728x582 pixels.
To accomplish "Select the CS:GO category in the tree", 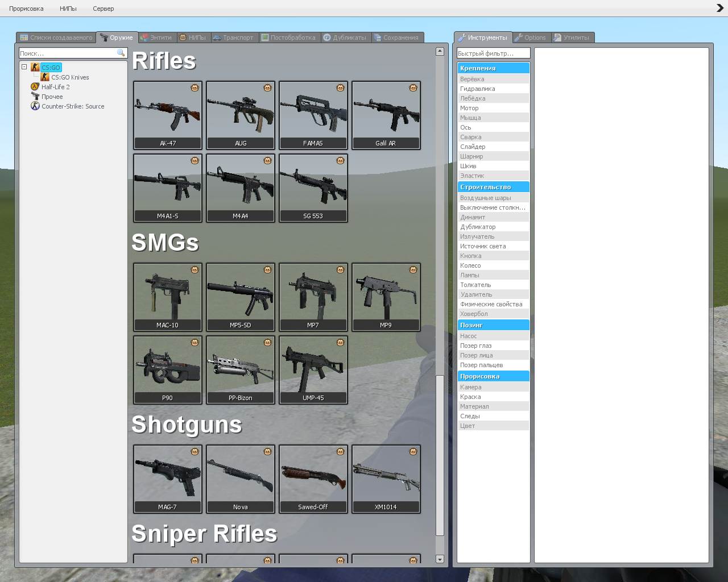I will click(51, 68).
